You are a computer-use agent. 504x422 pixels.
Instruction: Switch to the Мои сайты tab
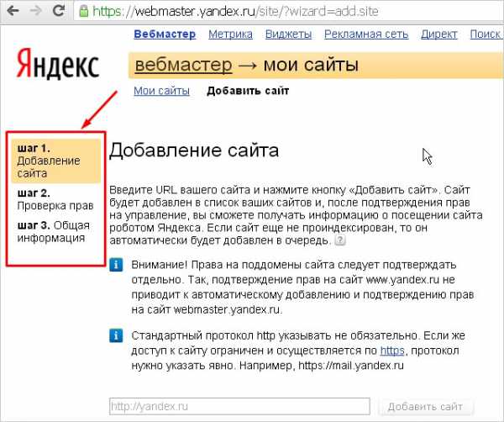161,91
